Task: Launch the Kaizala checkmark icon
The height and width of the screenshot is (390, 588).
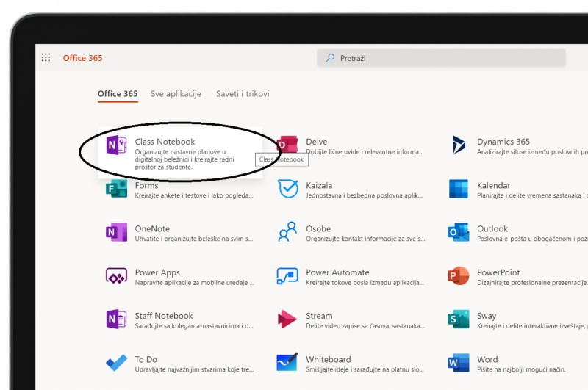Action: 288,189
